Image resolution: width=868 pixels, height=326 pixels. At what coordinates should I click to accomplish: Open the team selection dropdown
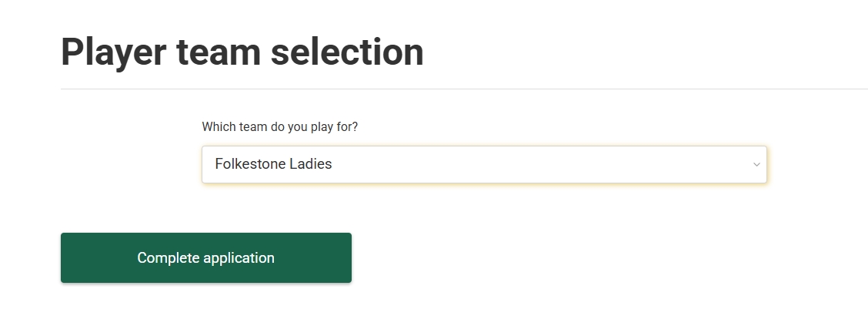(x=484, y=164)
